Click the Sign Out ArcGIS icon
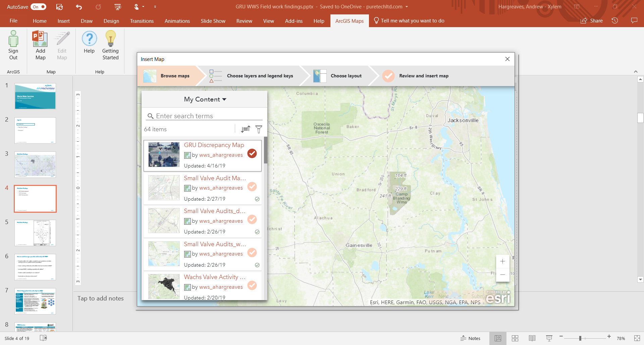Viewport: 644px width, 345px height. click(x=13, y=45)
